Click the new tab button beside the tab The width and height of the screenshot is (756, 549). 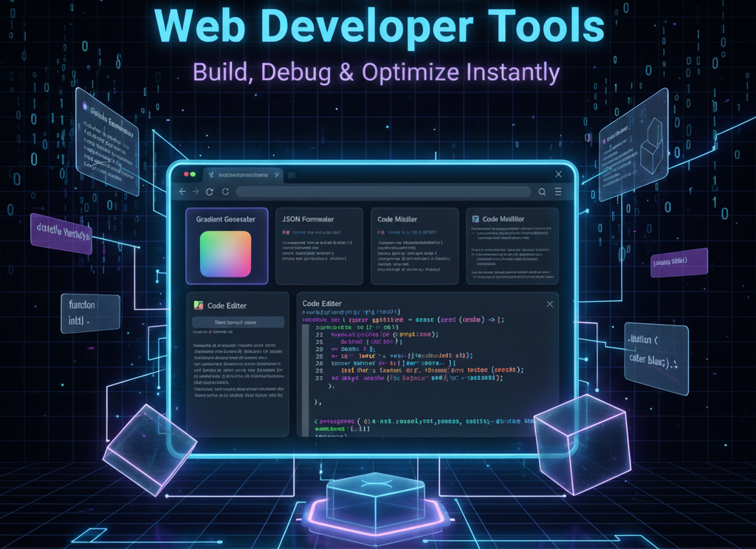[291, 175]
